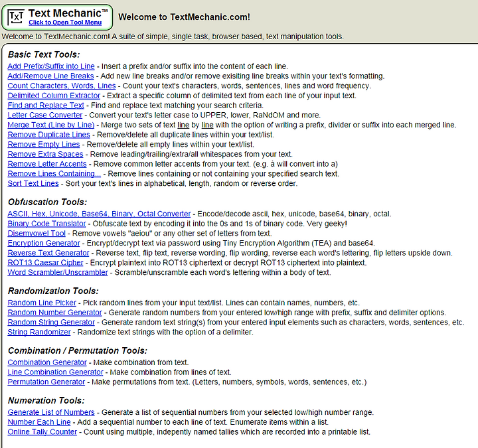The image size is (478, 448).
Task: Open the Disemvowel Tool link
Action: (37, 233)
